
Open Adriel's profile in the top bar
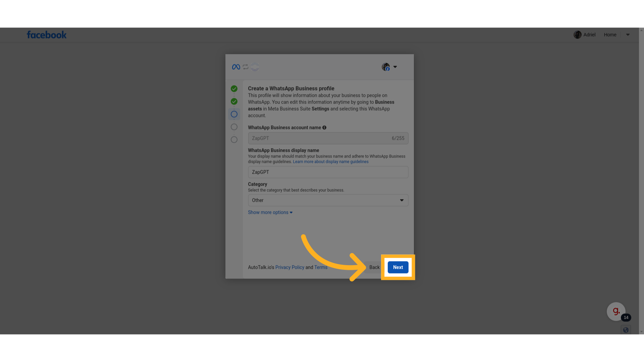tap(585, 35)
